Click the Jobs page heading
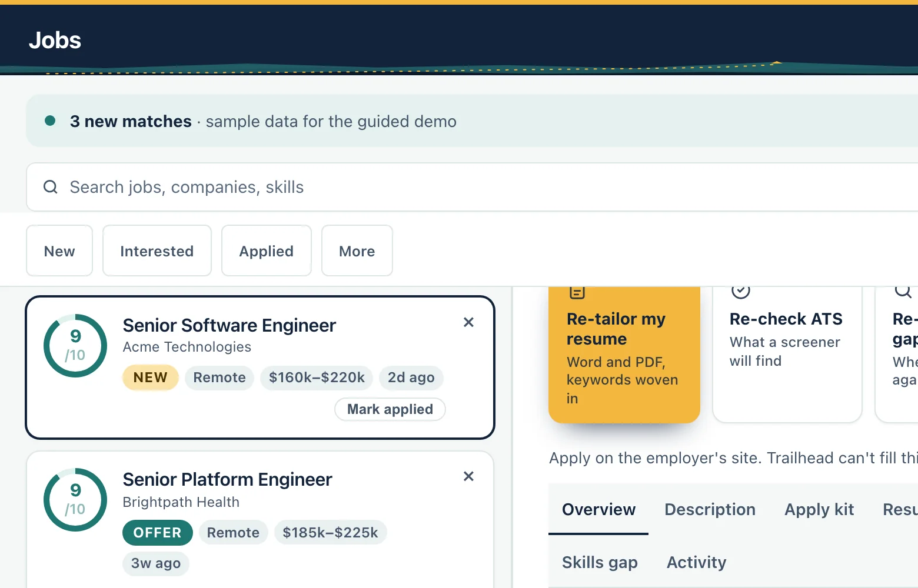The image size is (918, 588). click(55, 40)
